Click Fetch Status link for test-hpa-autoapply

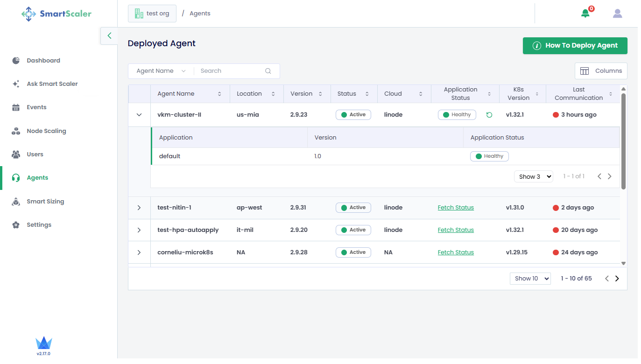(x=455, y=230)
